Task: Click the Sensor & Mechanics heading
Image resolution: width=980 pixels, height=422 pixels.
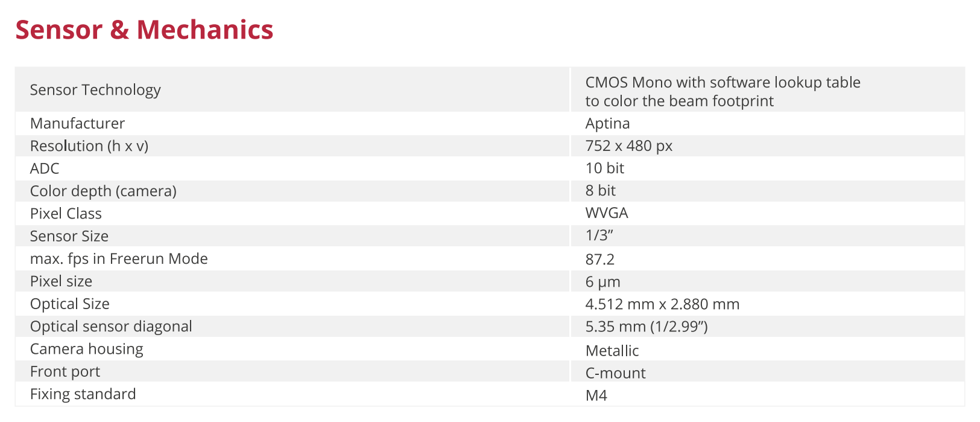Action: 144,30
